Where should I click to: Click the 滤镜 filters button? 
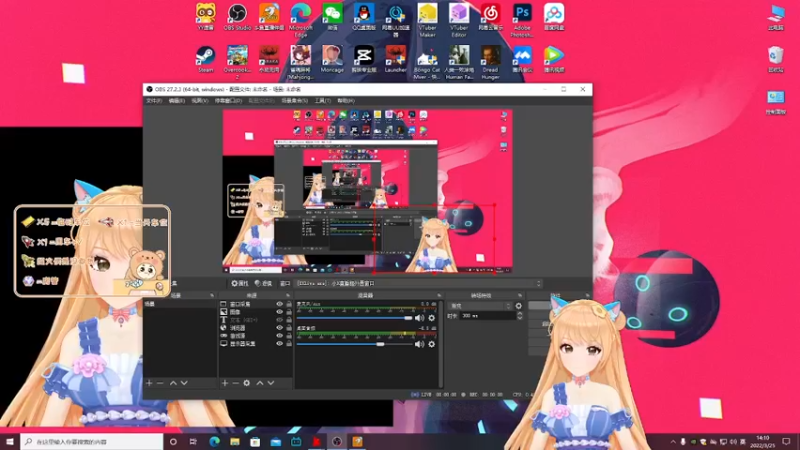point(263,283)
